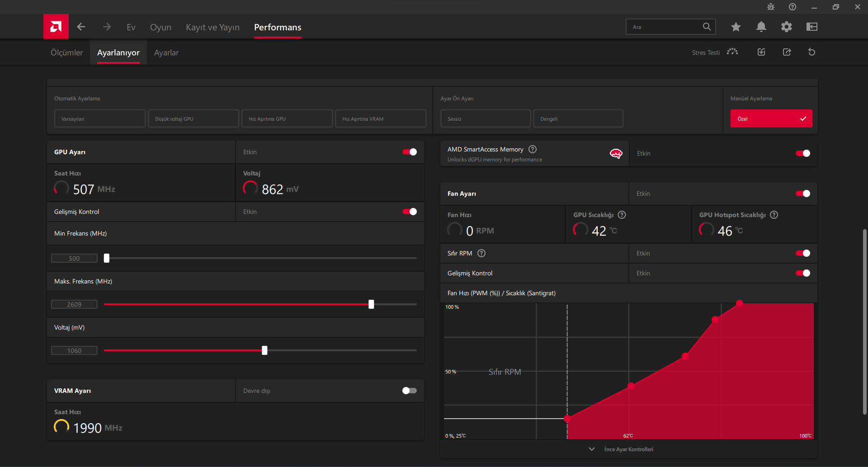Click fan curve point at 62°C
868x467 pixels.
tap(631, 386)
